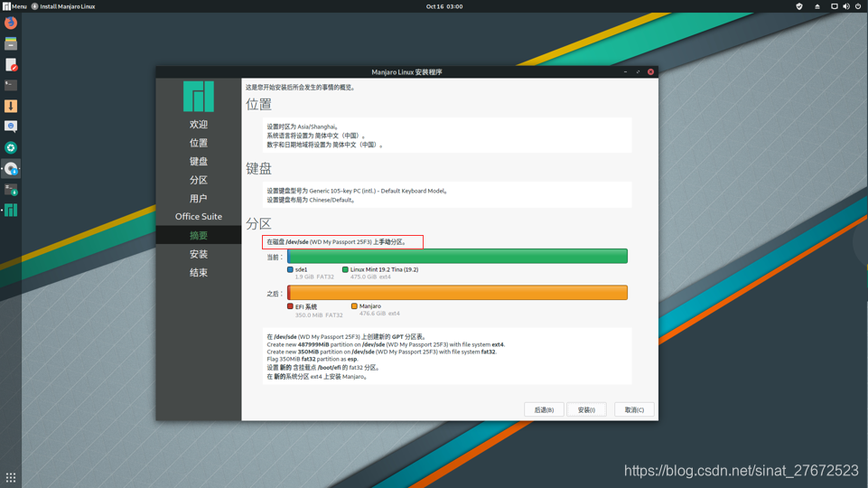
Task: Select the highlighted 摘要 step
Action: 198,235
